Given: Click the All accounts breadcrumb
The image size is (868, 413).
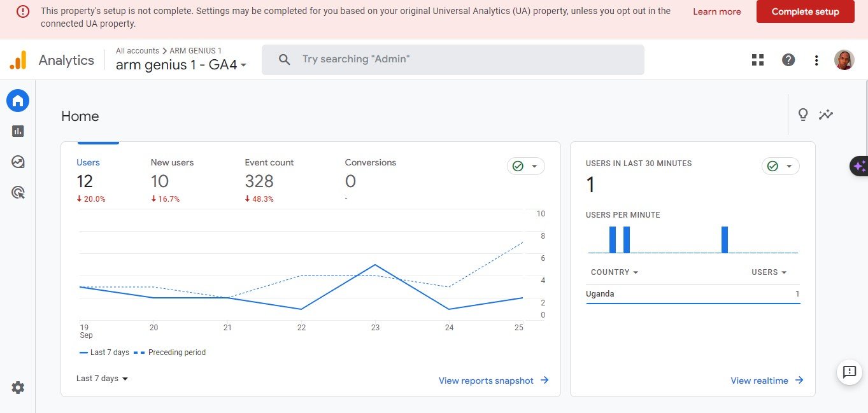Looking at the screenshot, I should [x=137, y=50].
